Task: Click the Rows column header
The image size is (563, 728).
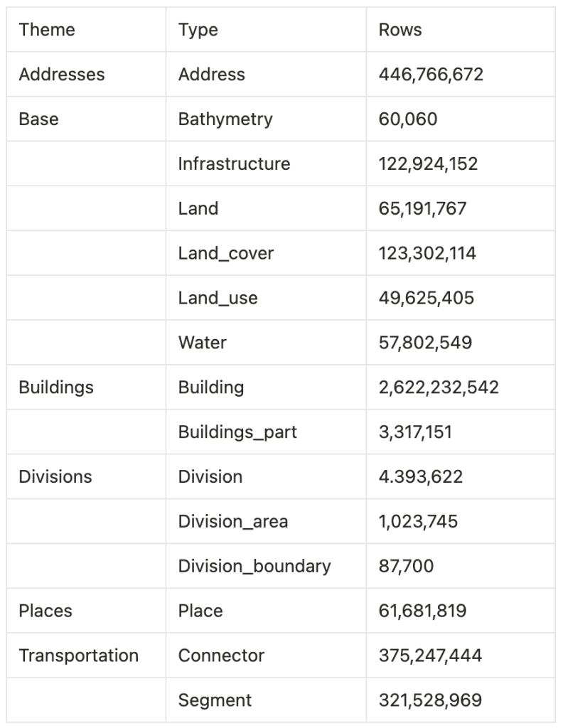Action: (400, 30)
